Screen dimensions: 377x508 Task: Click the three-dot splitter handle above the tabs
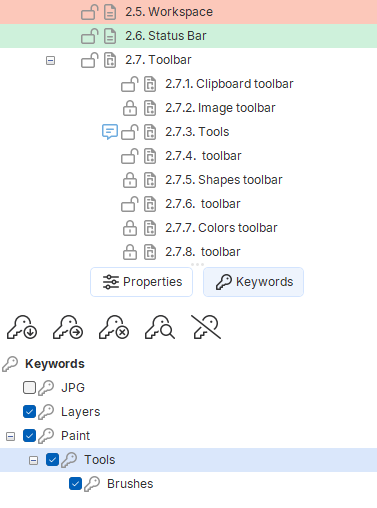tap(197, 264)
